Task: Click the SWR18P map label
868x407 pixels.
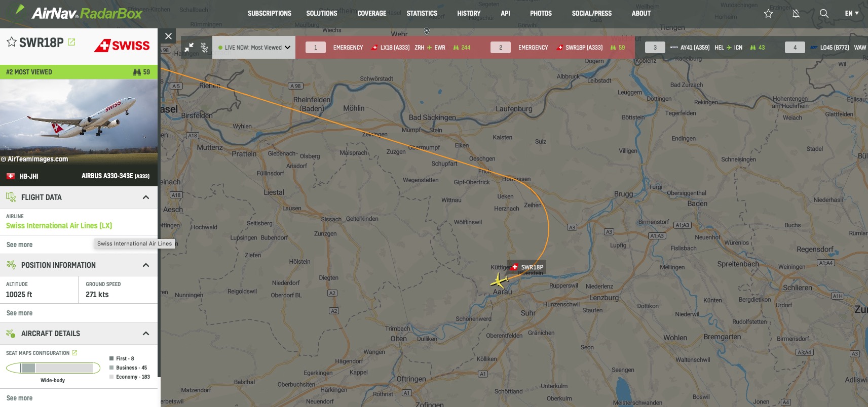Action: pyautogui.click(x=527, y=267)
